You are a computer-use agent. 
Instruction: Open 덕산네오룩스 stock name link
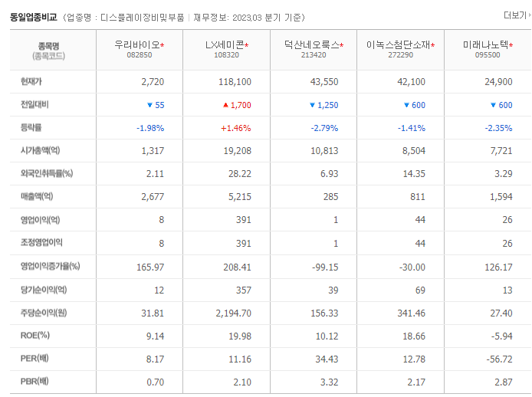311,44
